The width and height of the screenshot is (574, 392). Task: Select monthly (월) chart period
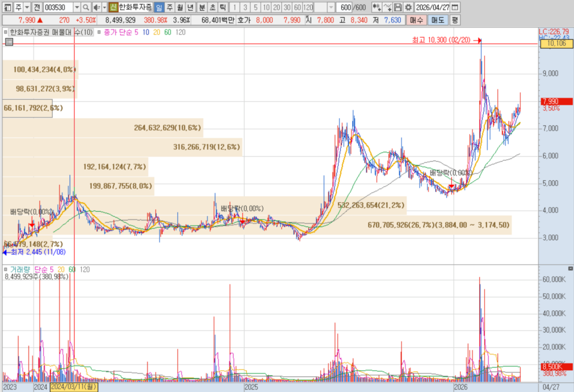tap(180, 7)
